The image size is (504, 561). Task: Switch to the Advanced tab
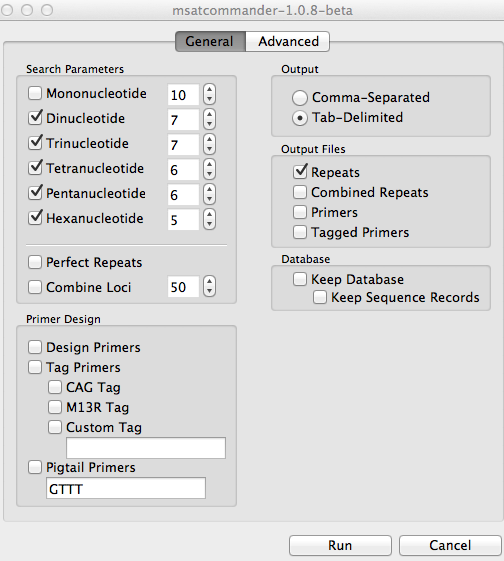pyautogui.click(x=288, y=42)
